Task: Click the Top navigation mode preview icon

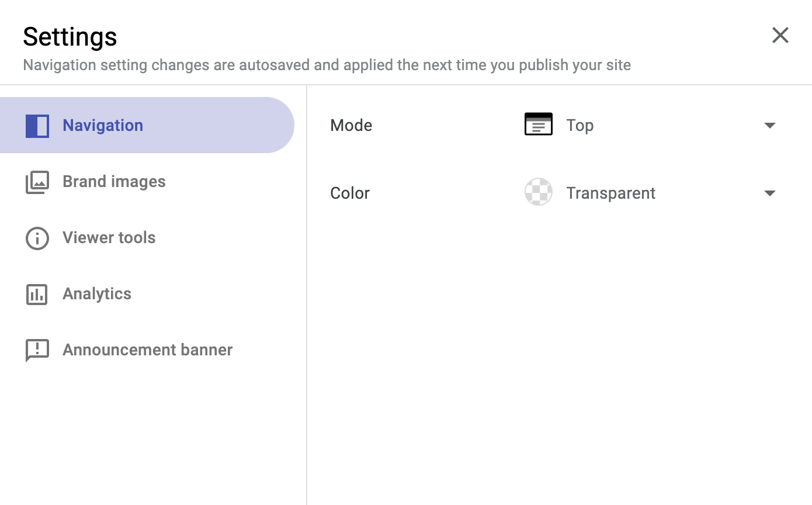Action: [537, 124]
